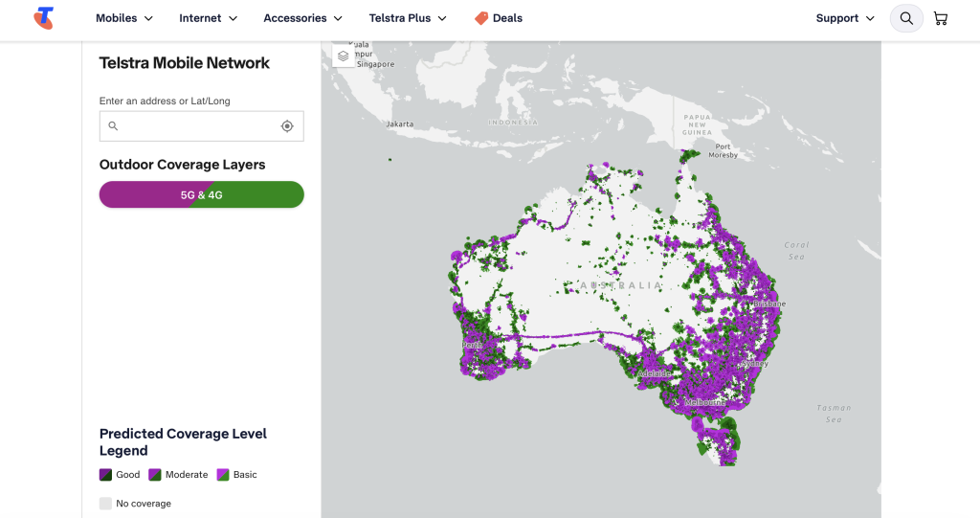Click the Deals tag icon
The height and width of the screenshot is (518, 980).
481,18
